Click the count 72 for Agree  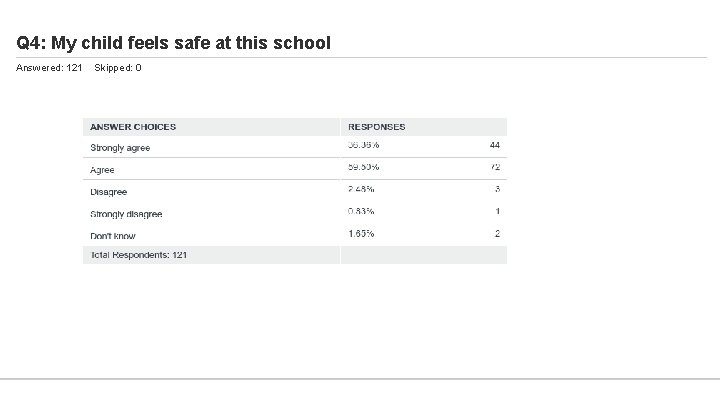(x=494, y=167)
